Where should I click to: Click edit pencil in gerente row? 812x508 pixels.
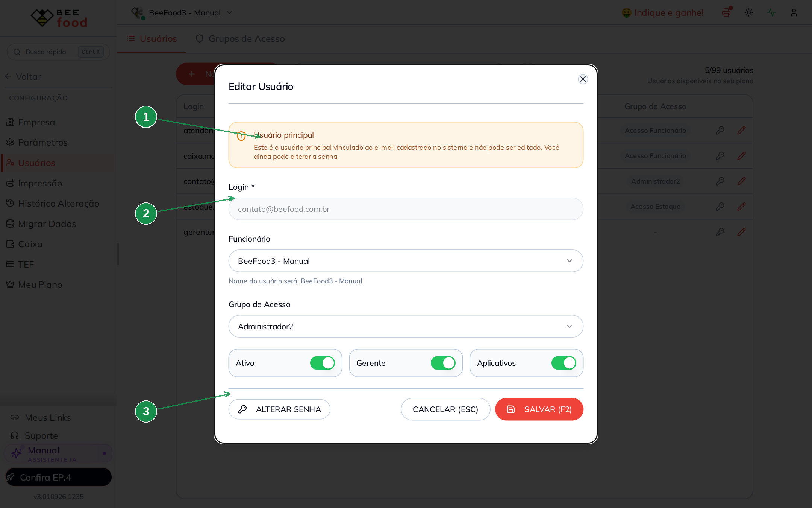tap(741, 232)
